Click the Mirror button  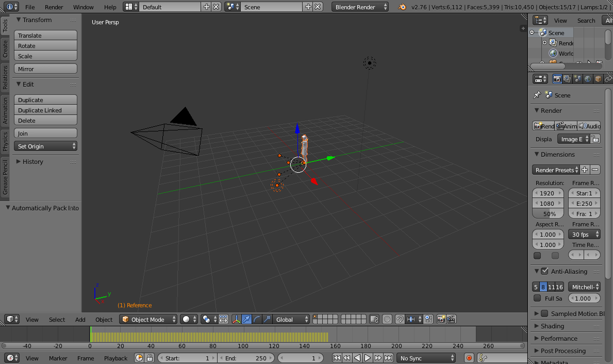(45, 69)
